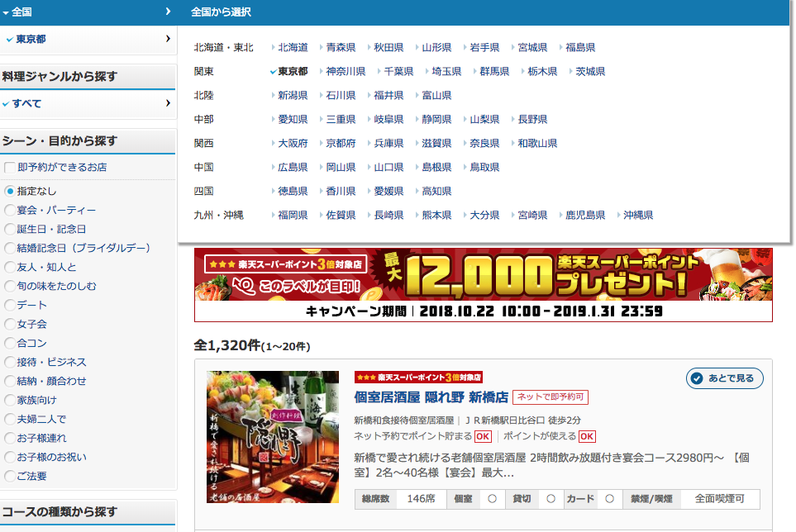Select 青森県 prefecture link

[x=341, y=48]
